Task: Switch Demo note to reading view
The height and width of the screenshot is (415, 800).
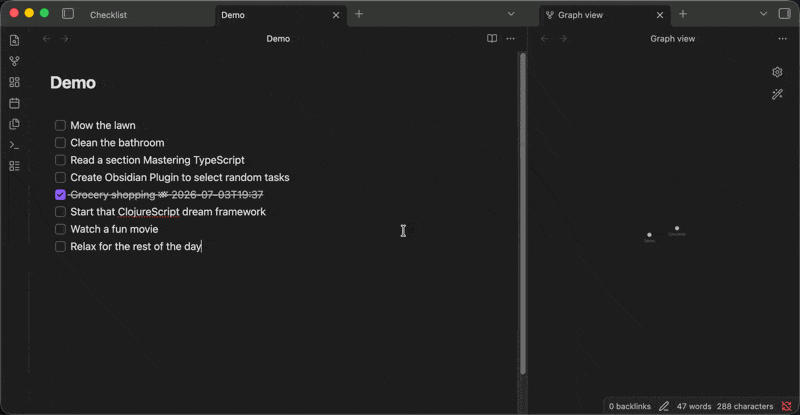Action: point(492,39)
